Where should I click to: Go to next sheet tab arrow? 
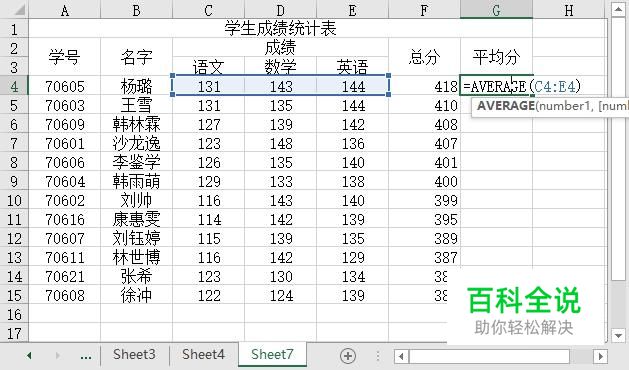[58, 356]
